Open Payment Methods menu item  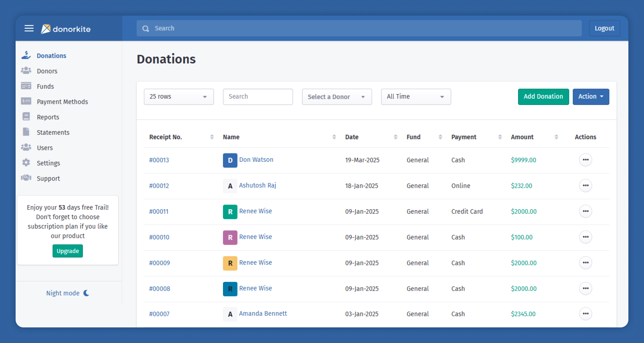[x=62, y=102]
